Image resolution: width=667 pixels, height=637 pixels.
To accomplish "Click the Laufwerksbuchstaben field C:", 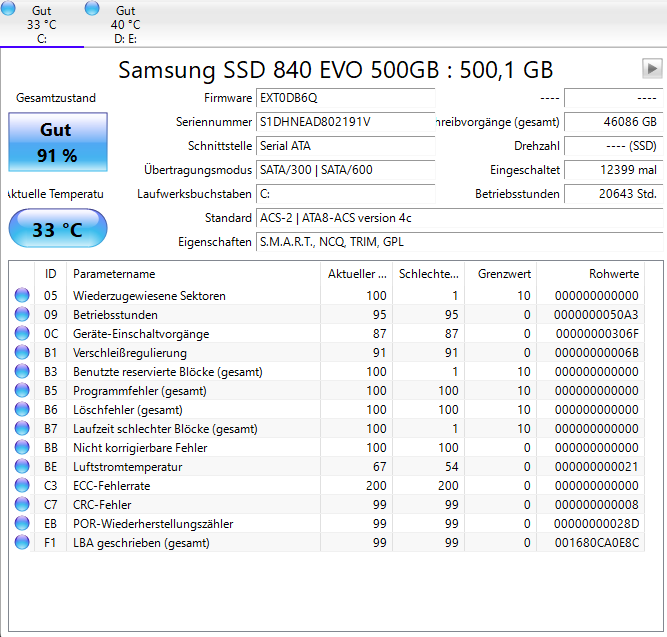I will point(345,194).
